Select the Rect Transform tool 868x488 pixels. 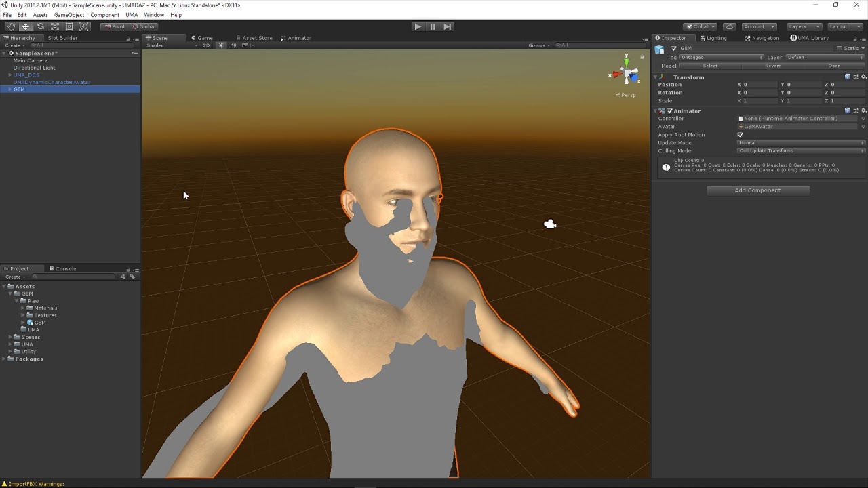(69, 26)
